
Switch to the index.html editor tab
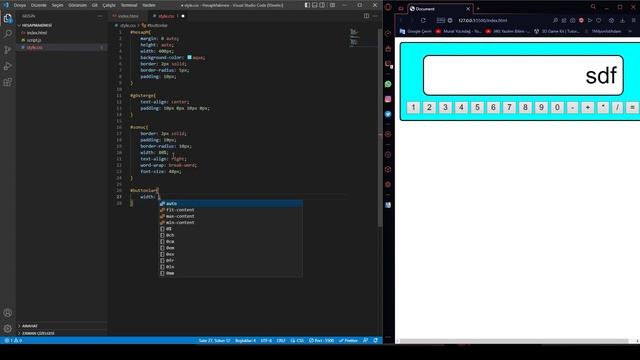click(127, 16)
